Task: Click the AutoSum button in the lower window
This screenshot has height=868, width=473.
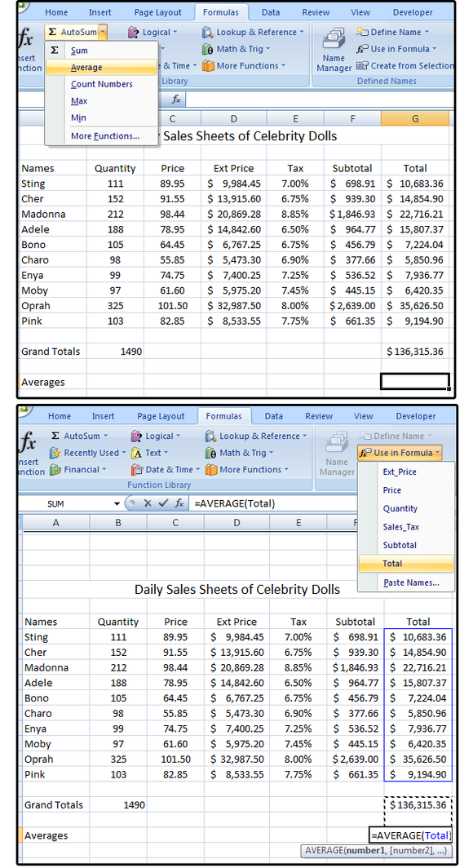Action: [78, 436]
